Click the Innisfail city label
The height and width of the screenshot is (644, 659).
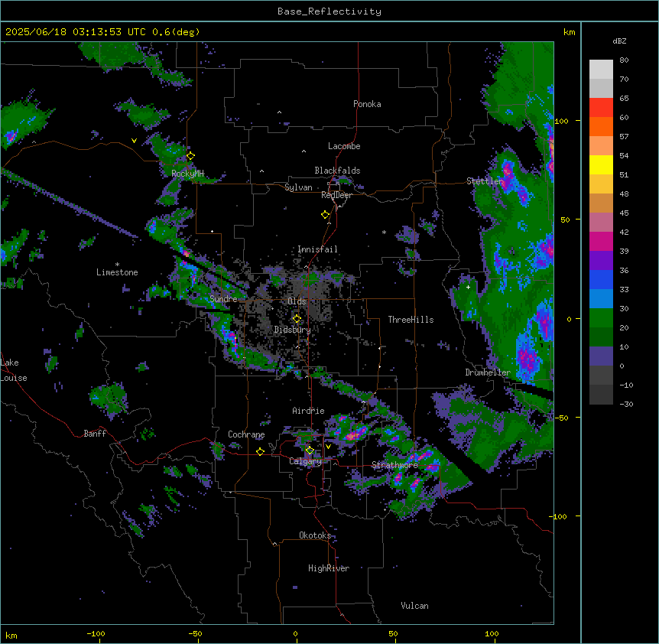[x=317, y=249]
